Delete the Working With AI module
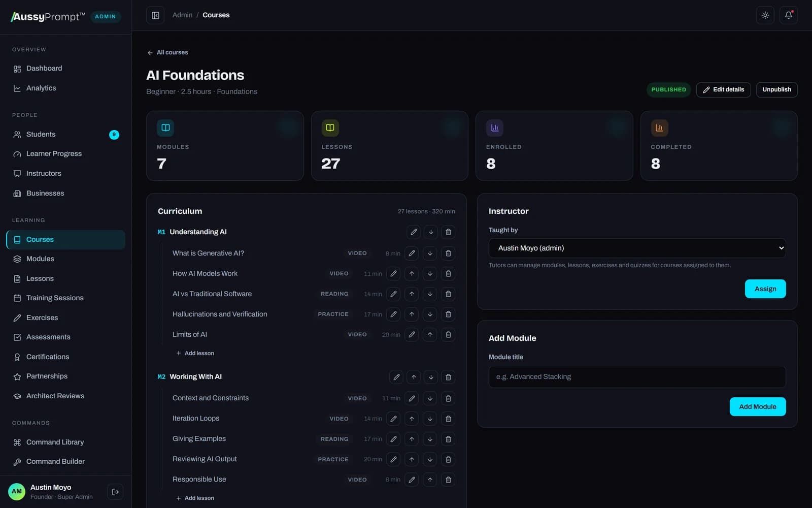This screenshot has height=508, width=812. point(448,377)
